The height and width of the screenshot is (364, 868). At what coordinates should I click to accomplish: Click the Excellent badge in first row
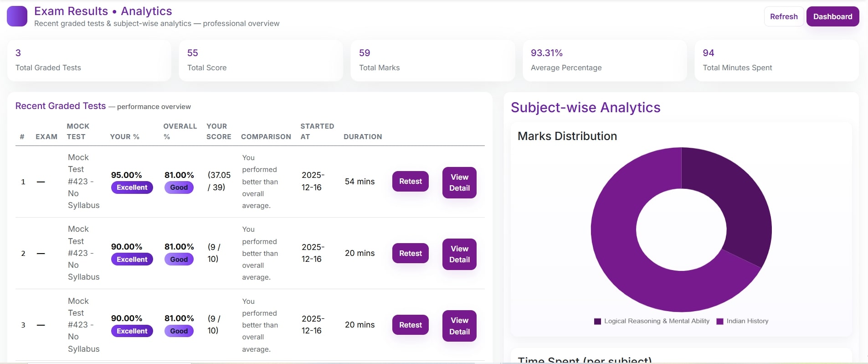(132, 187)
